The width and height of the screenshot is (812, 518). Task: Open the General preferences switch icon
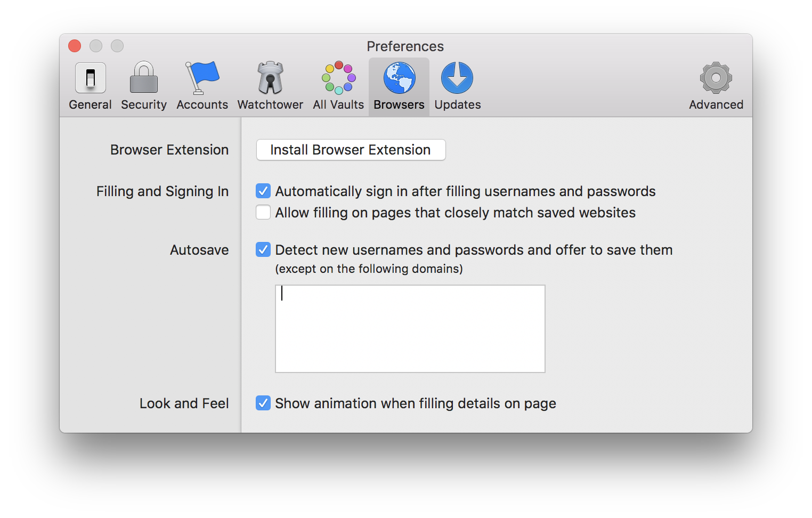coord(90,78)
